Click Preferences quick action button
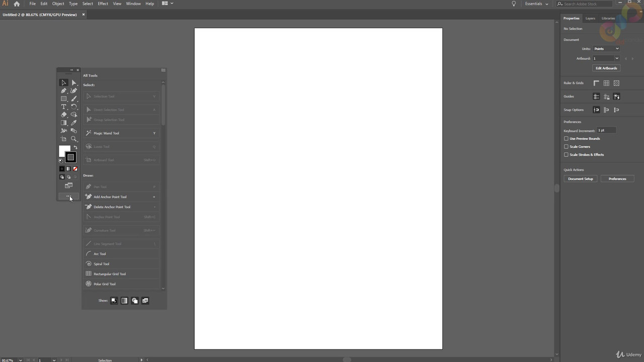The image size is (644, 362). 617,178
